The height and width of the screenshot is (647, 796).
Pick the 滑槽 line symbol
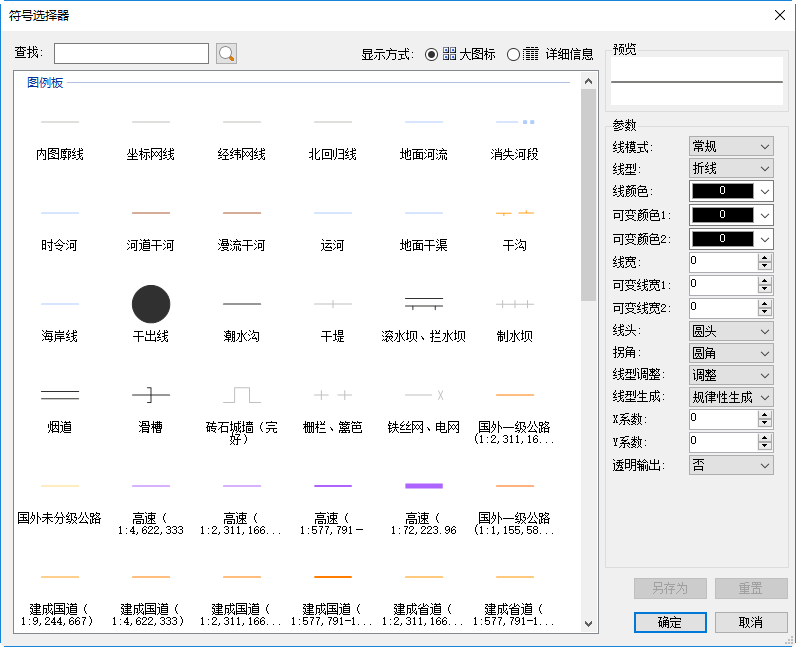click(150, 395)
